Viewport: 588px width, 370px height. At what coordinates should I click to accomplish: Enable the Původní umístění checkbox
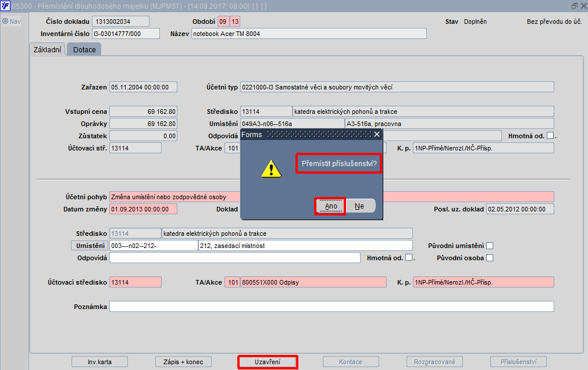(489, 246)
